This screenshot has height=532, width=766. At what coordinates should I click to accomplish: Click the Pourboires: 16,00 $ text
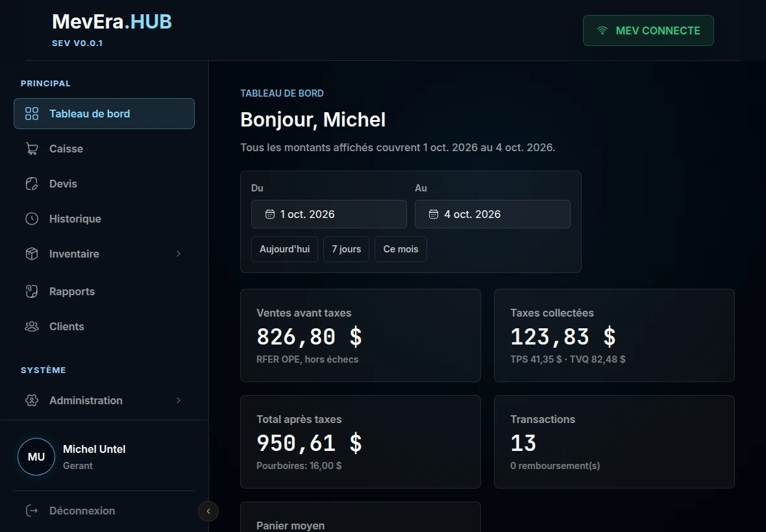tap(299, 466)
